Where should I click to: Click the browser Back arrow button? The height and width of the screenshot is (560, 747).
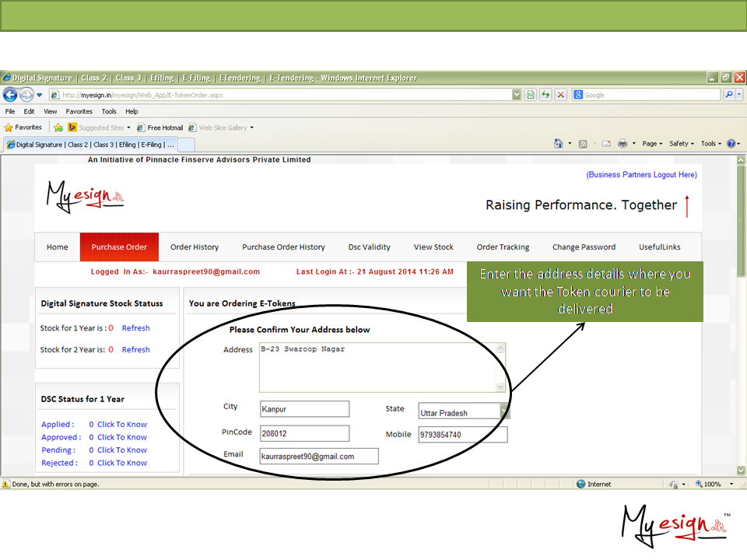point(10,95)
